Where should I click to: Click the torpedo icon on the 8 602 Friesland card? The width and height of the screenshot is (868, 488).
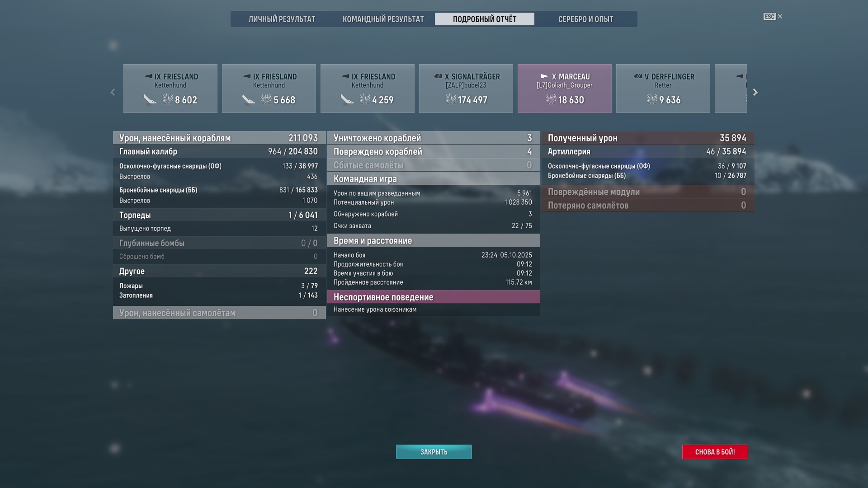[x=150, y=99]
